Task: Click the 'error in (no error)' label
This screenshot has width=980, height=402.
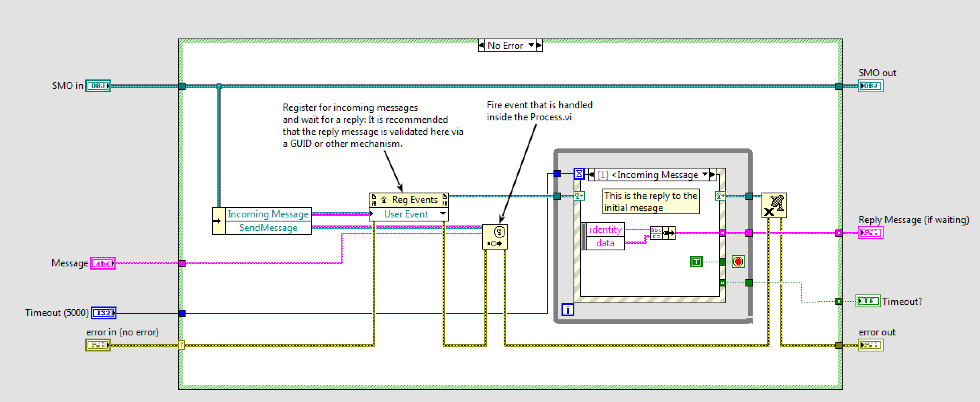Action: coord(122,332)
